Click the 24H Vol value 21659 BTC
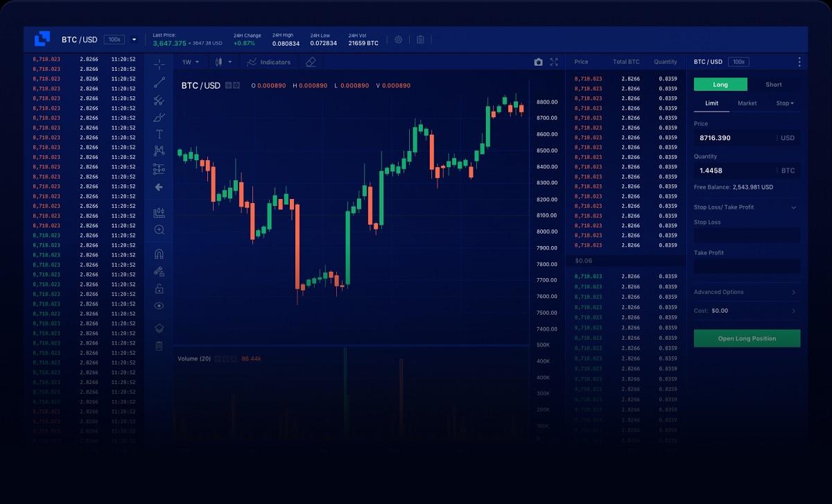 (x=363, y=43)
